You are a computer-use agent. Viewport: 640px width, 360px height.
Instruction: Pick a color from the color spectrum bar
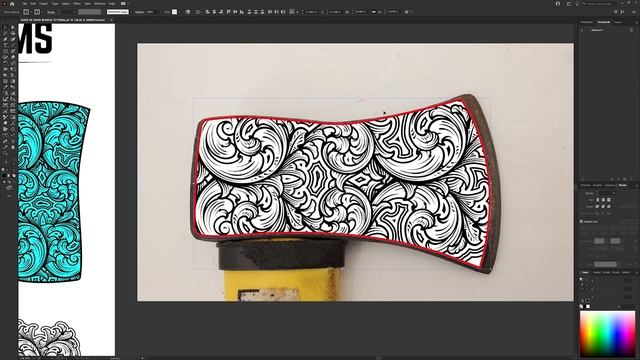[x=607, y=334]
